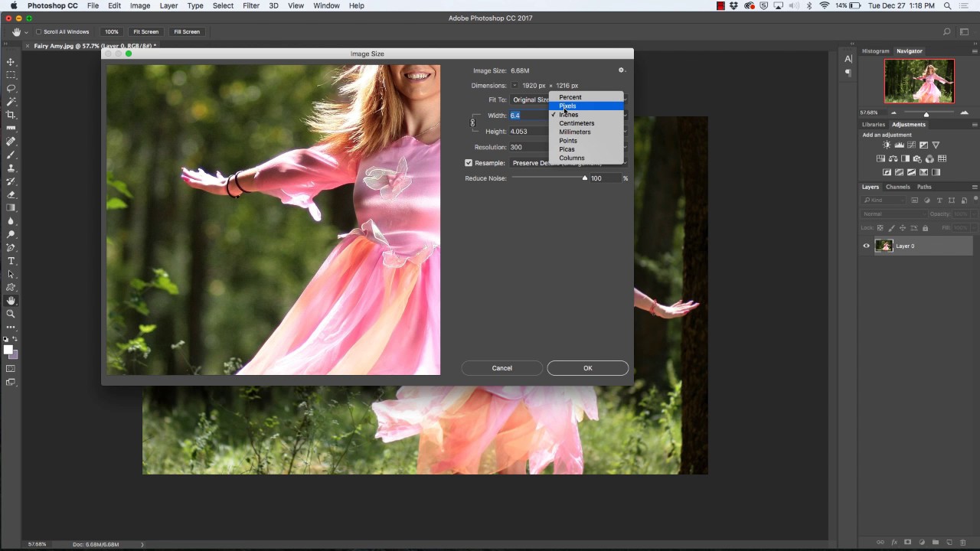This screenshot has height=551, width=980.
Task: Switch to the Channels tab
Action: pos(897,187)
